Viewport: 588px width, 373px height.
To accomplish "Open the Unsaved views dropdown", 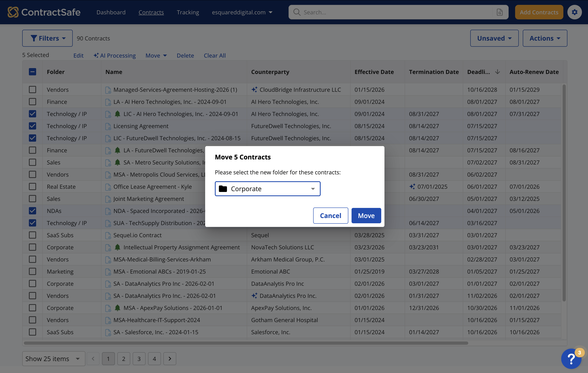I will click(x=494, y=38).
